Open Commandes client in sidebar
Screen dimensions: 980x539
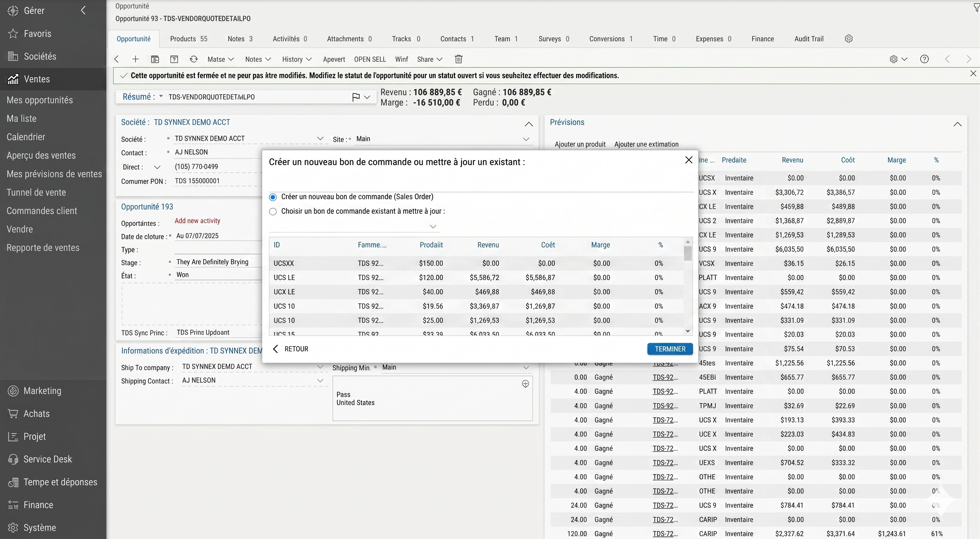[x=42, y=211]
